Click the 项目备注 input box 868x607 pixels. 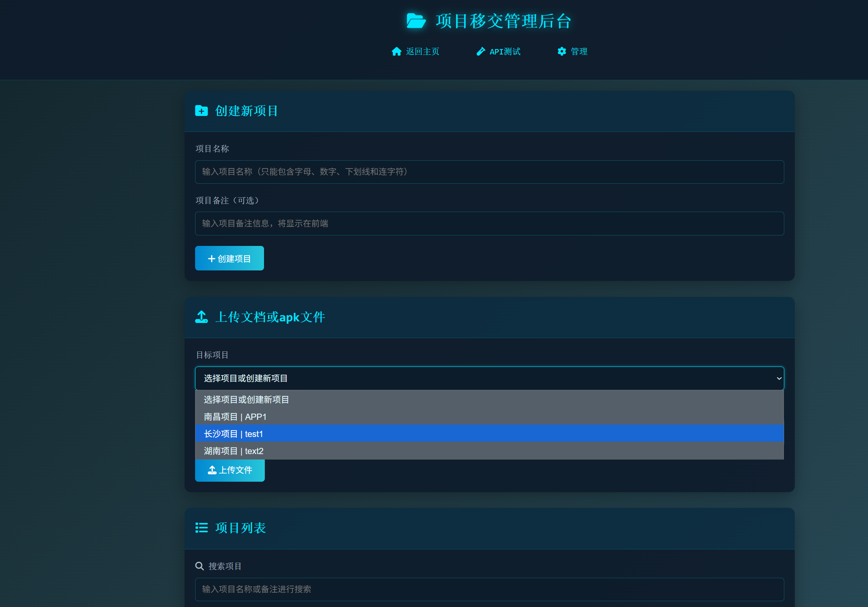[x=489, y=223]
